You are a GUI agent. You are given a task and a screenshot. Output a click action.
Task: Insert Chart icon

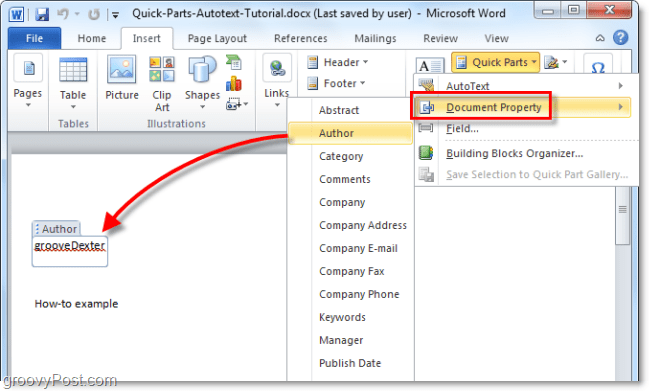pos(234,84)
